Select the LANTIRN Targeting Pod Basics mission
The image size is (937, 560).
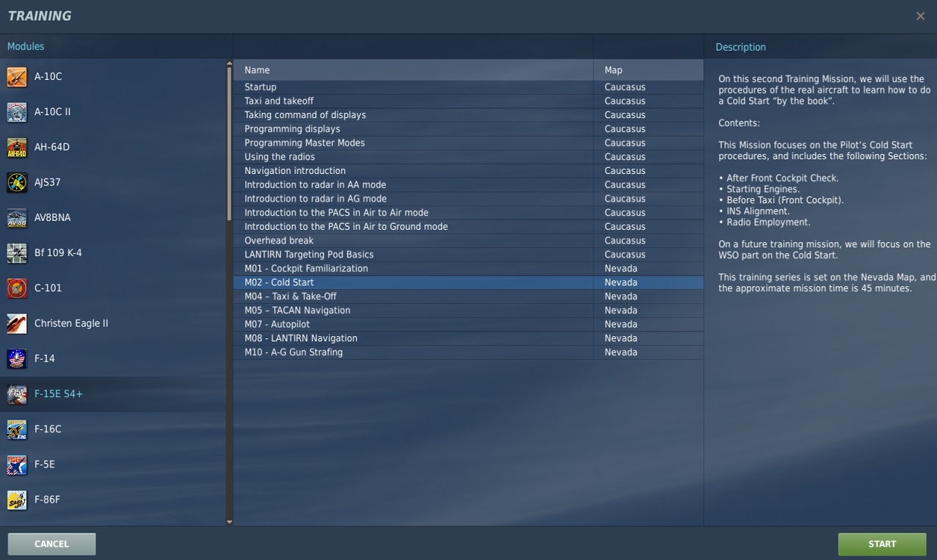(309, 254)
